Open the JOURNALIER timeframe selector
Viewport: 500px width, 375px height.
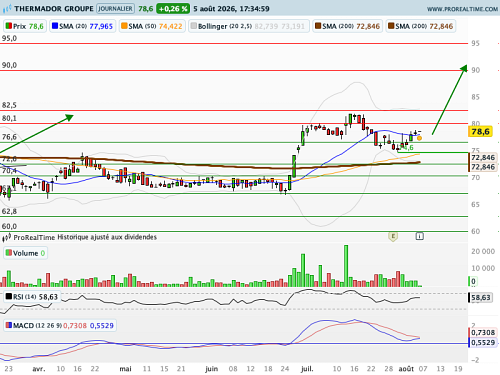click(x=115, y=9)
